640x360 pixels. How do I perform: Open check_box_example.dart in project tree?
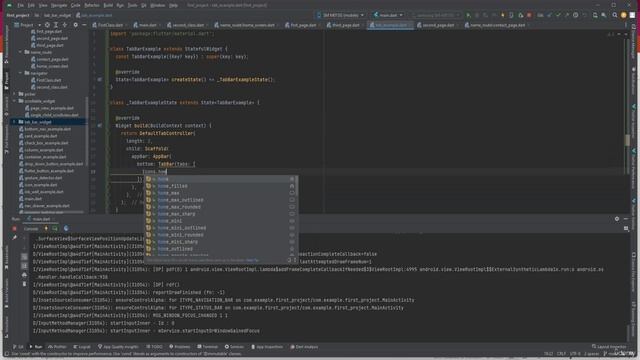click(x=44, y=143)
